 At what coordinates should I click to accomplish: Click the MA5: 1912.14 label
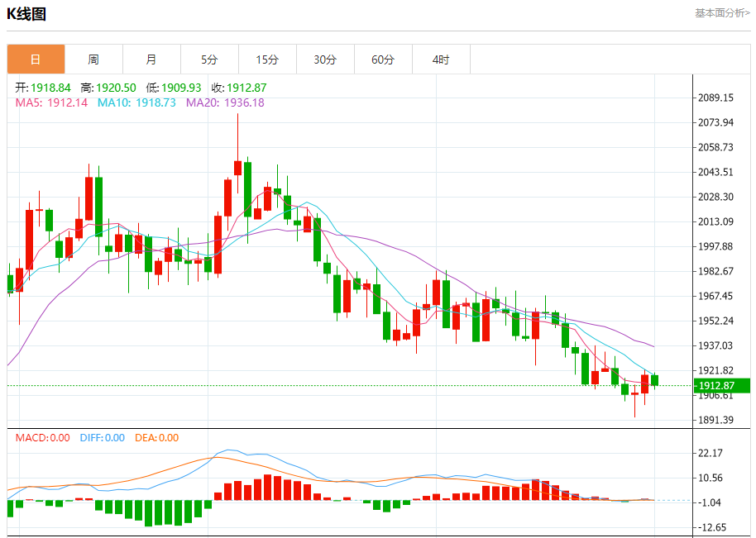(51, 102)
